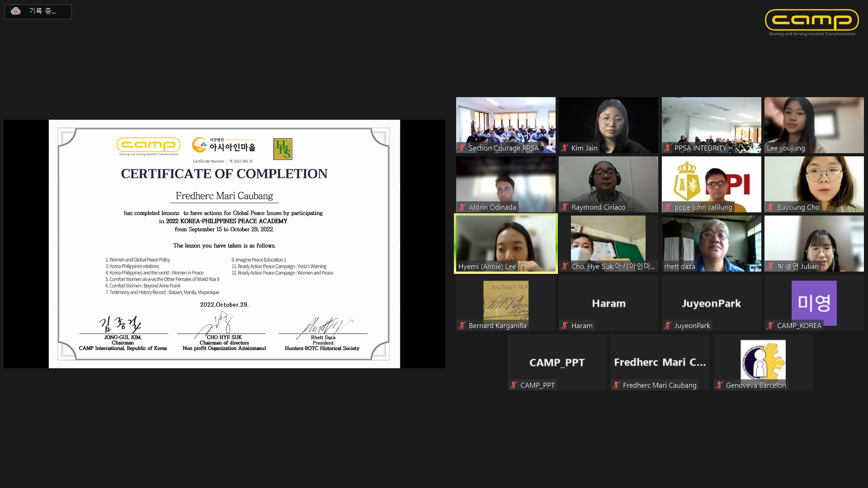Click muted mic icon on Raymond Ciriaco
The image size is (868, 488).
pos(565,207)
